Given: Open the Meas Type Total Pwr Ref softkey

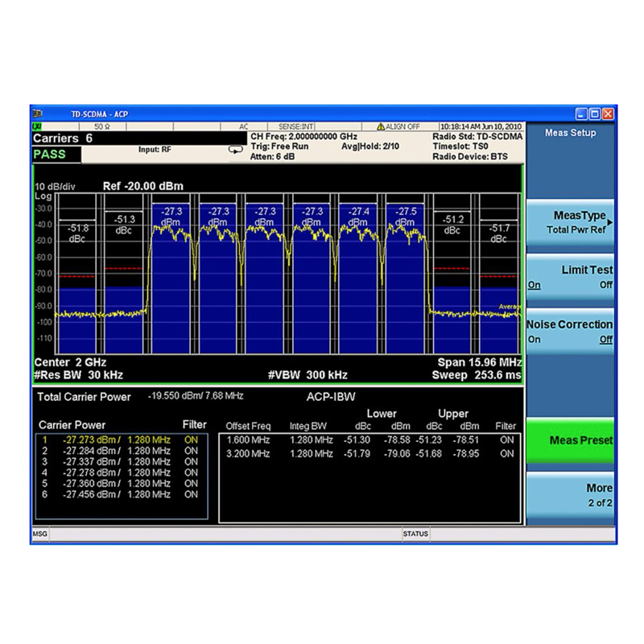Looking at the screenshot, I should tap(570, 222).
